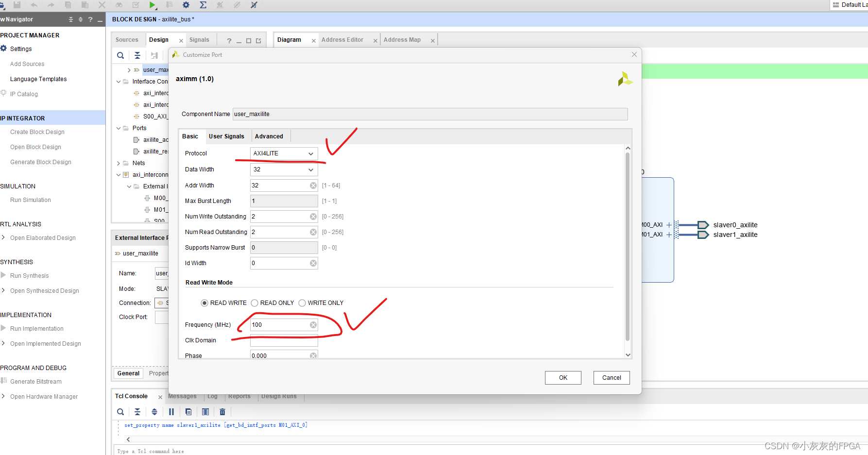Click help icon in Design panel header
The height and width of the screenshot is (455, 868).
(229, 41)
